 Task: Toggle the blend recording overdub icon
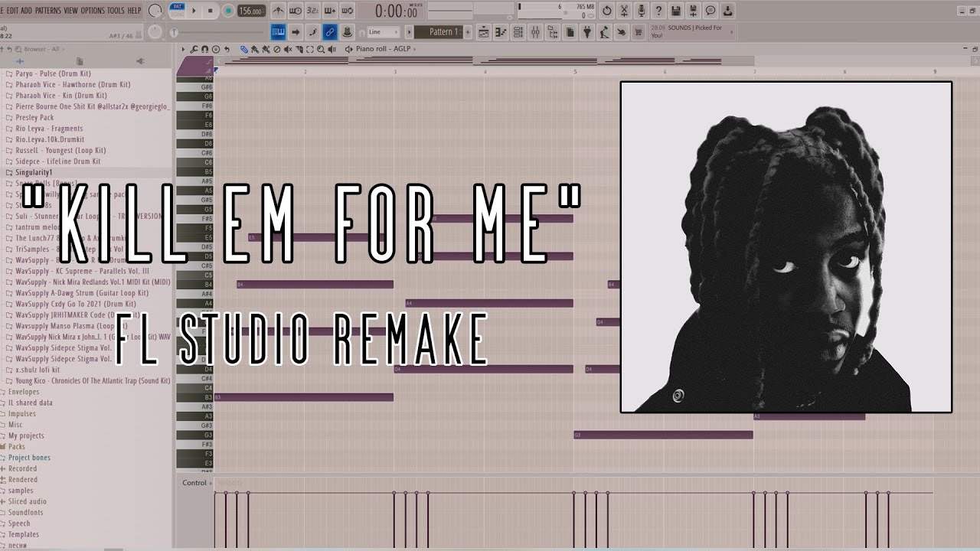[330, 11]
